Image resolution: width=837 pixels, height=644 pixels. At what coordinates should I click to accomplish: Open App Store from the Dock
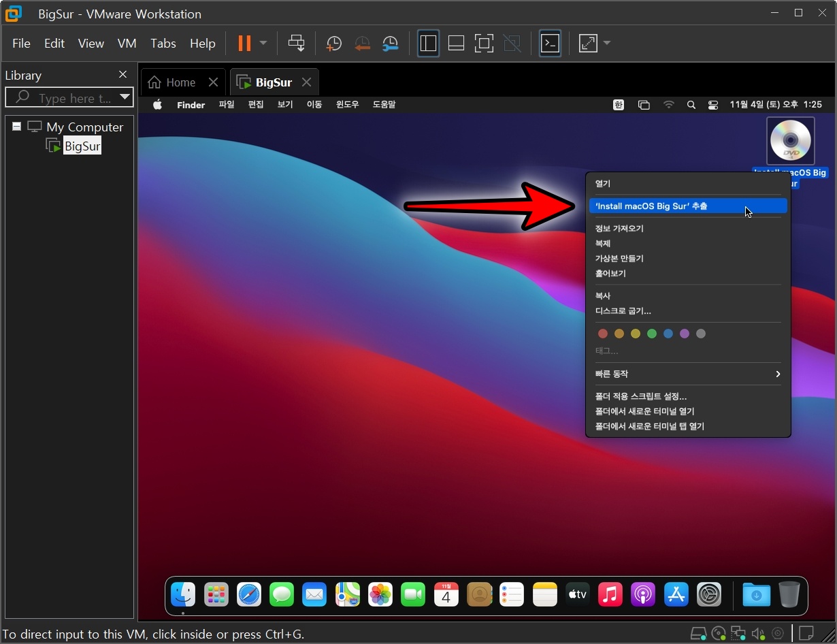(676, 594)
